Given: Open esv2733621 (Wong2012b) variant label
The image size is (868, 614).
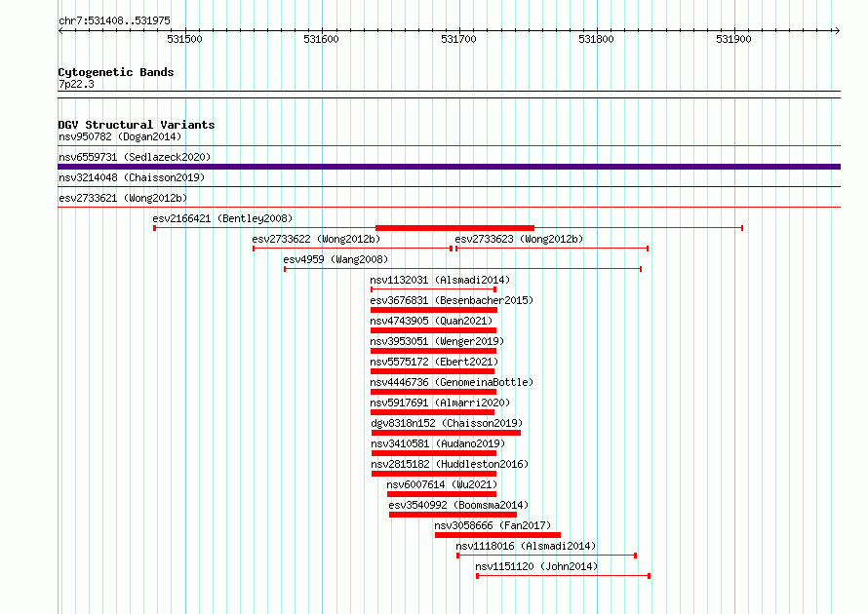Looking at the screenshot, I should coord(123,198).
